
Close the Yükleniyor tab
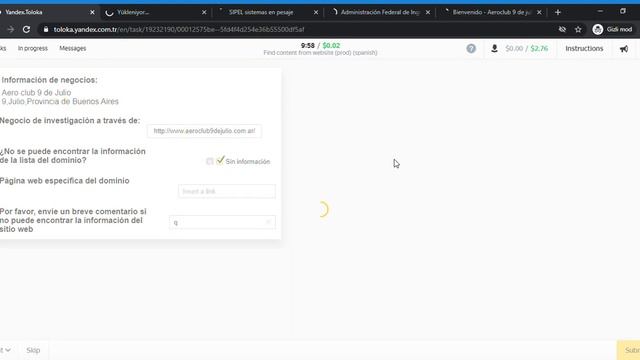point(204,12)
